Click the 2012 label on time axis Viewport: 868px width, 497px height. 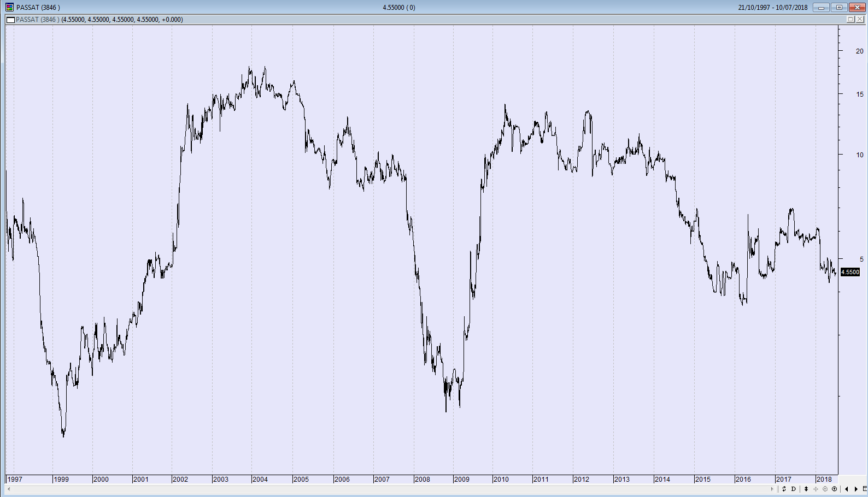click(x=582, y=480)
